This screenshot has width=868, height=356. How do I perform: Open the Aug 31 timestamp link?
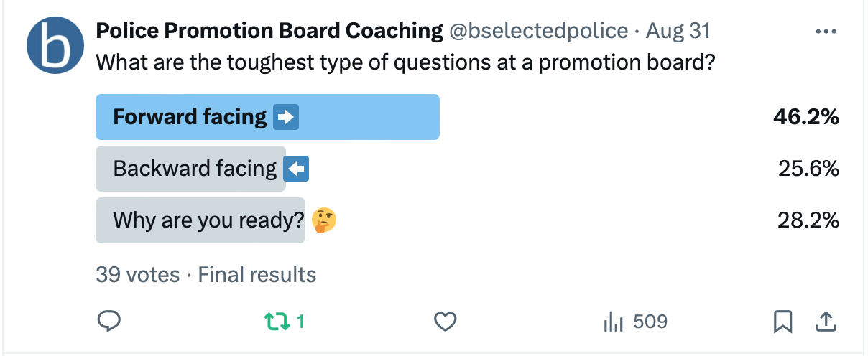point(678,31)
